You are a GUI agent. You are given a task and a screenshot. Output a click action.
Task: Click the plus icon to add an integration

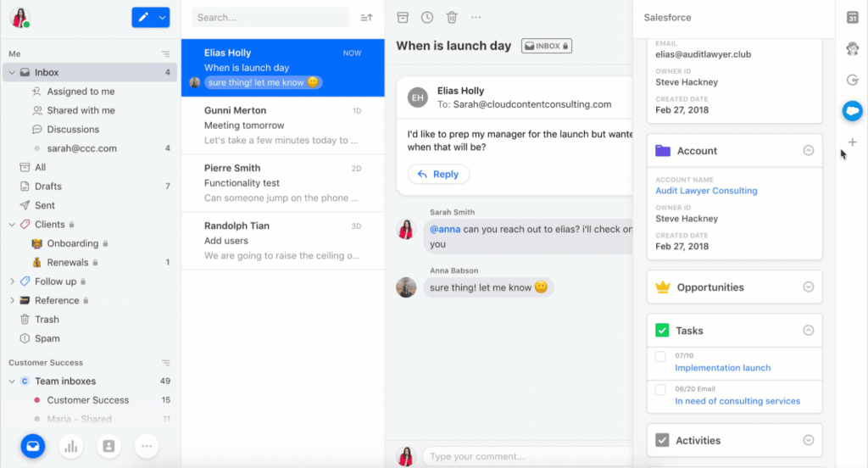click(853, 142)
